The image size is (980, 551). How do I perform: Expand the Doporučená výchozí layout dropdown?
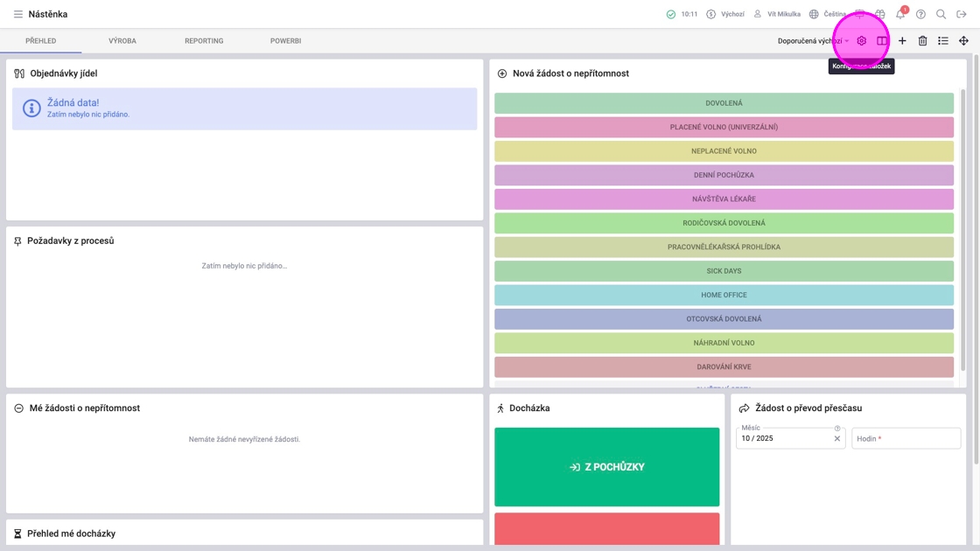point(813,40)
